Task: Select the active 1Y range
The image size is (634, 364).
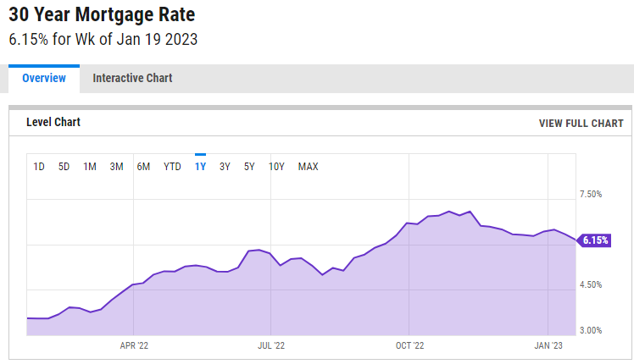Action: pos(201,167)
